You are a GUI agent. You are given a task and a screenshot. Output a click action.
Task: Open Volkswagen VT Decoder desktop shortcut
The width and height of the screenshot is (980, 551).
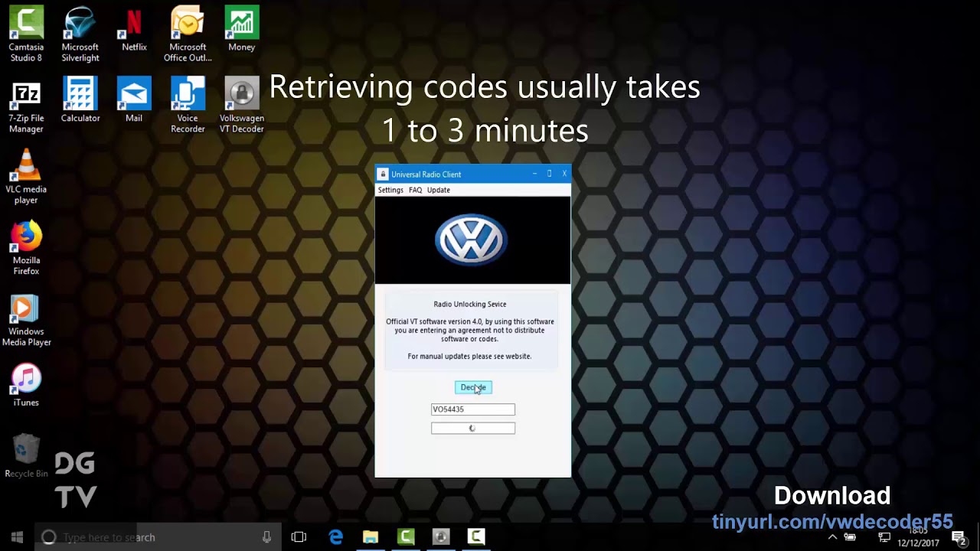click(242, 106)
